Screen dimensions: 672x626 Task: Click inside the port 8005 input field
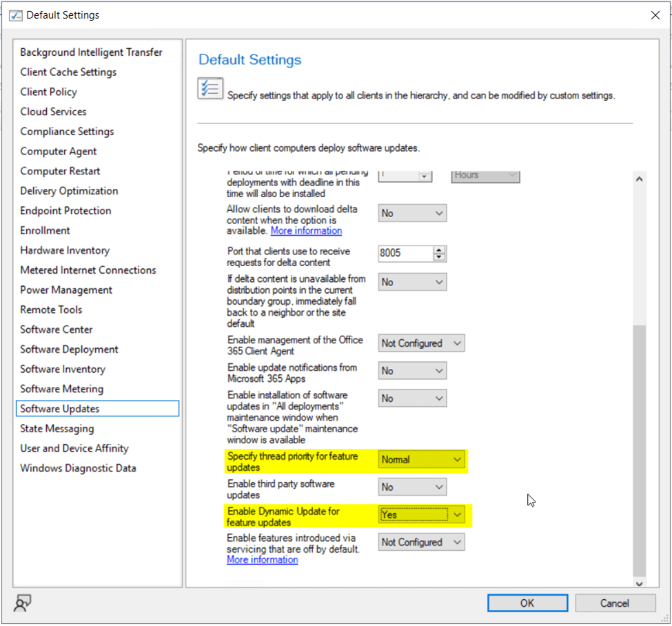pyautogui.click(x=405, y=254)
